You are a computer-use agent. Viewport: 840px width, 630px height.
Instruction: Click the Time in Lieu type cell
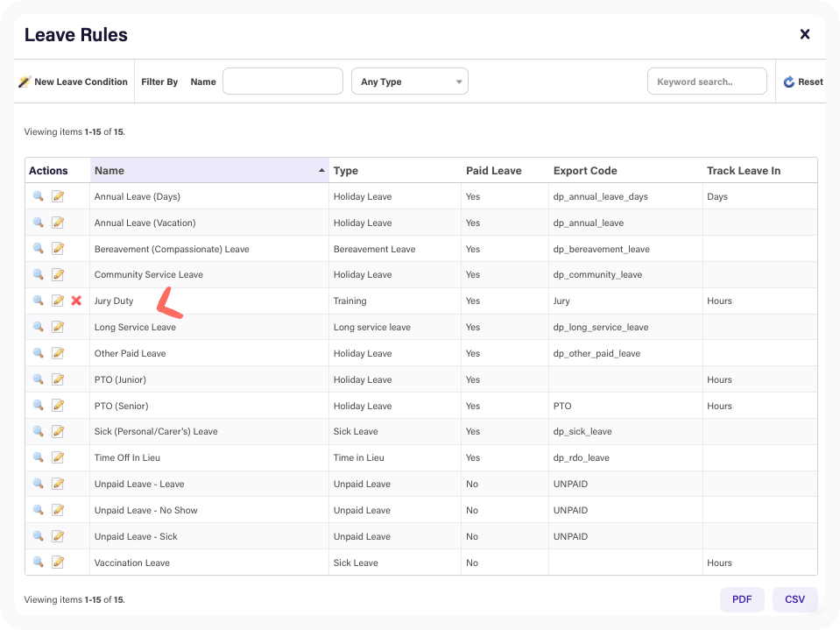(x=395, y=457)
